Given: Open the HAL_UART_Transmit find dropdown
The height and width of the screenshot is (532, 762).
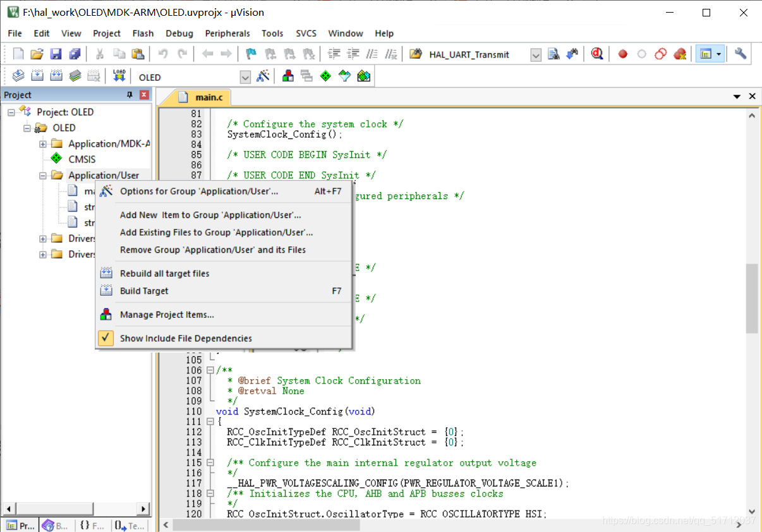Looking at the screenshot, I should tap(536, 55).
